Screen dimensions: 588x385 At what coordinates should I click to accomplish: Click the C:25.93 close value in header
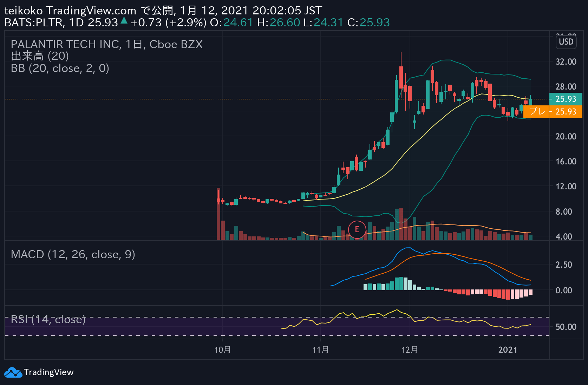[368, 22]
